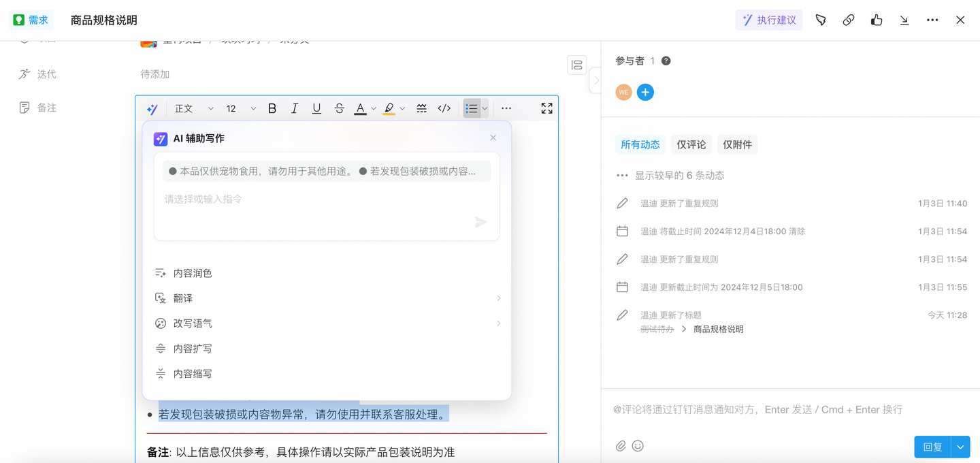This screenshot has width=980, height=463.
Task: Click the send arrow in AI panel
Action: point(480,222)
